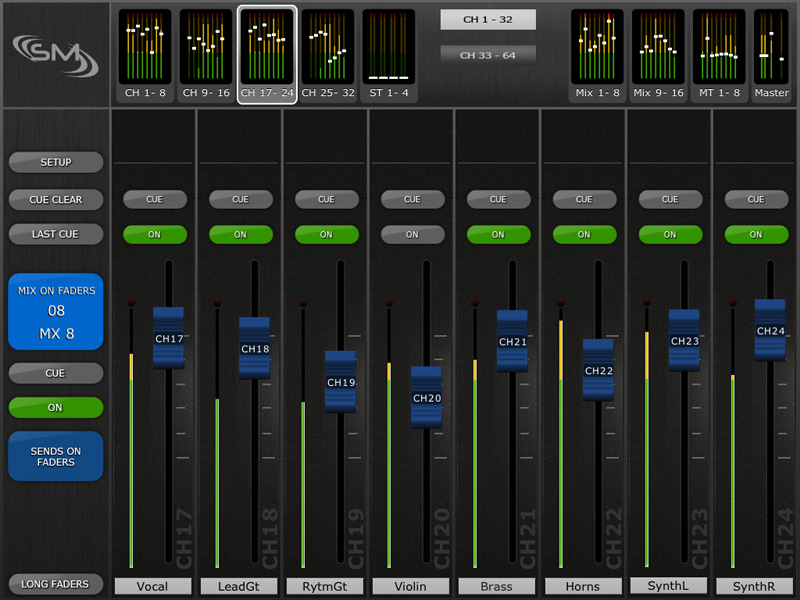
Task: Click the SM logo icon
Action: pos(55,54)
